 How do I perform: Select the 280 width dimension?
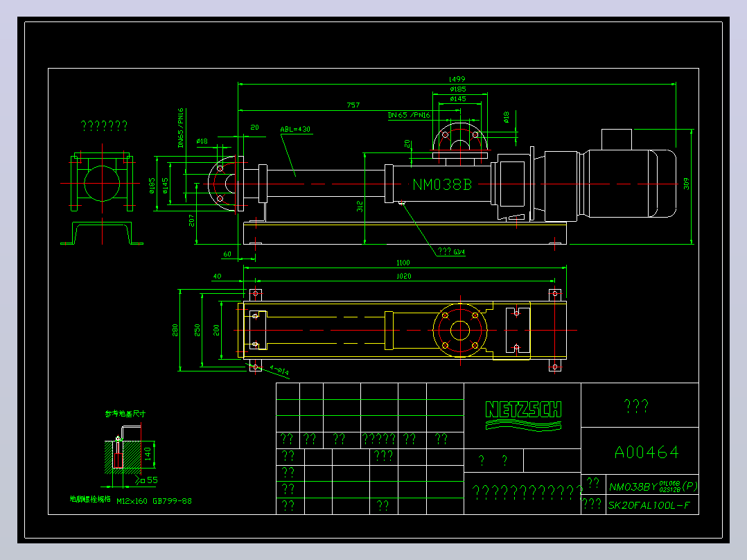[x=175, y=330]
